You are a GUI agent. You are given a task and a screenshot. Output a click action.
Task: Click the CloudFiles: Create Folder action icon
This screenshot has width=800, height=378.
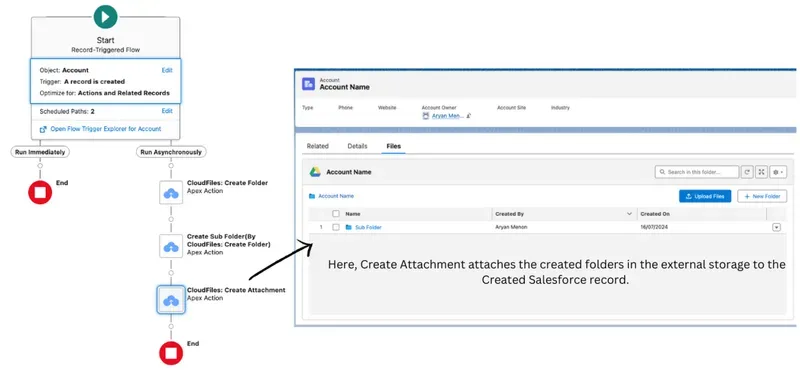pos(171,193)
